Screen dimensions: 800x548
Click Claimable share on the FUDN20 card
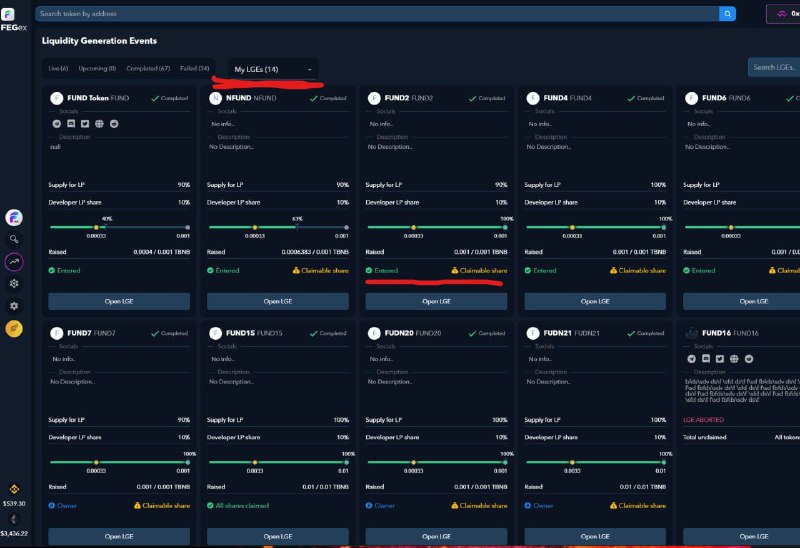[x=480, y=506]
